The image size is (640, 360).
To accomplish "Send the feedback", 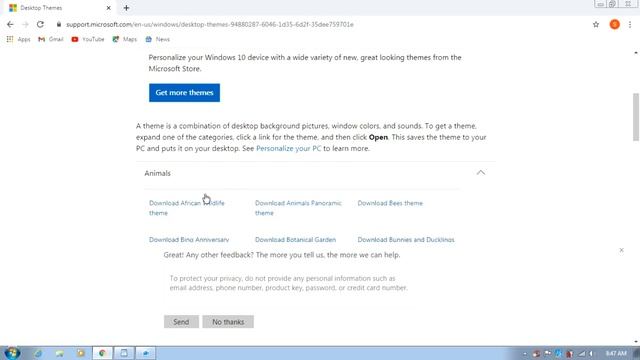I will click(181, 322).
